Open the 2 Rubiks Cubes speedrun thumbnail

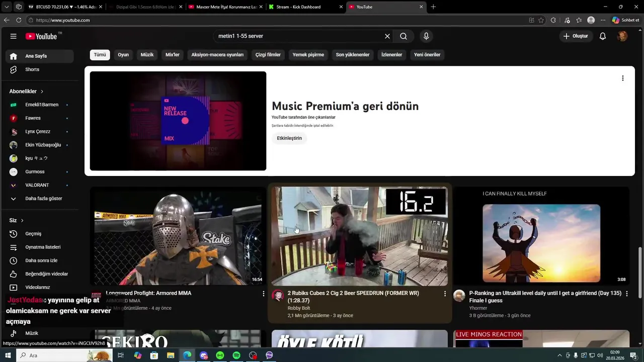(x=360, y=236)
